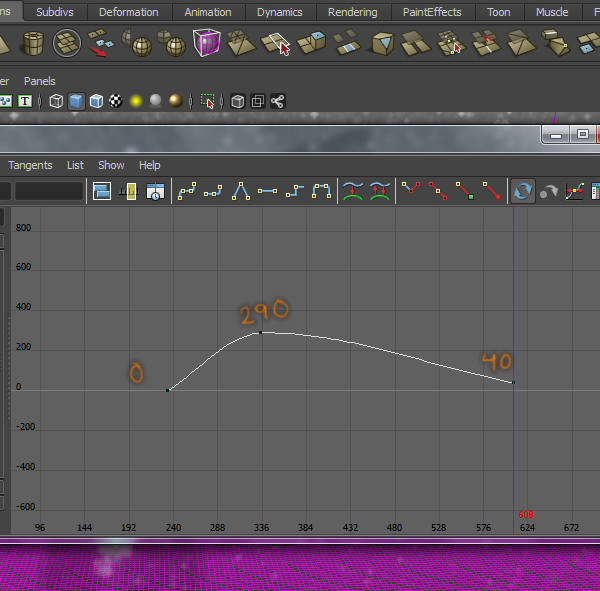
Task: Toggle Auto Load in the Graph Editor toolbar
Action: click(x=522, y=191)
